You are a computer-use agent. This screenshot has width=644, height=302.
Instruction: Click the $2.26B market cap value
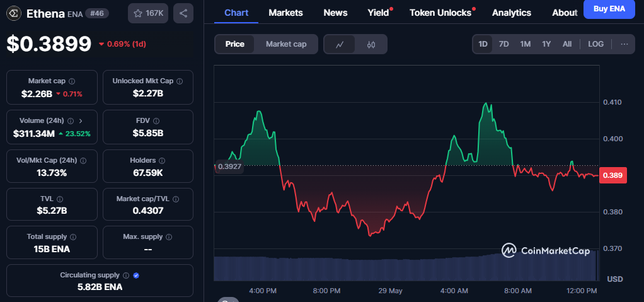[x=37, y=94]
